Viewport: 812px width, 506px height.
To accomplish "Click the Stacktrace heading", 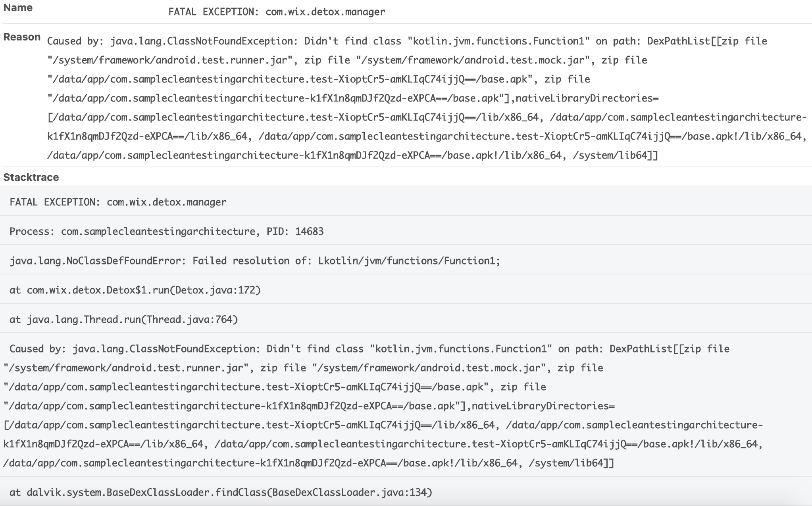I will (31, 177).
